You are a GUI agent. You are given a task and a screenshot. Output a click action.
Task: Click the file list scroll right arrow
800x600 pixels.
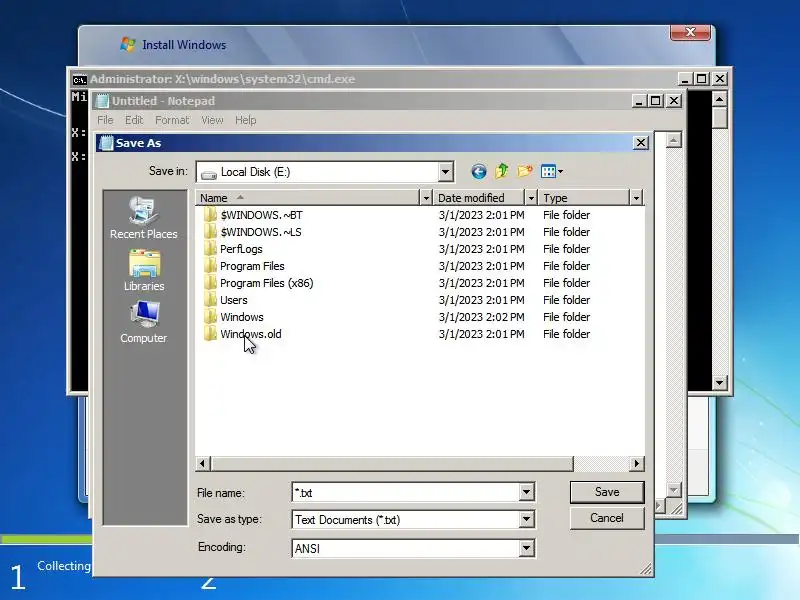click(637, 463)
